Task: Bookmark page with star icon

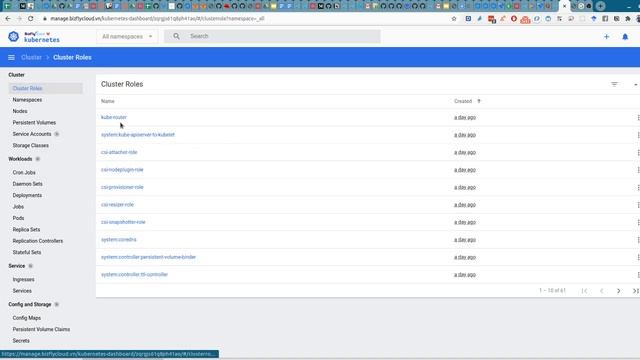Action: point(454,18)
